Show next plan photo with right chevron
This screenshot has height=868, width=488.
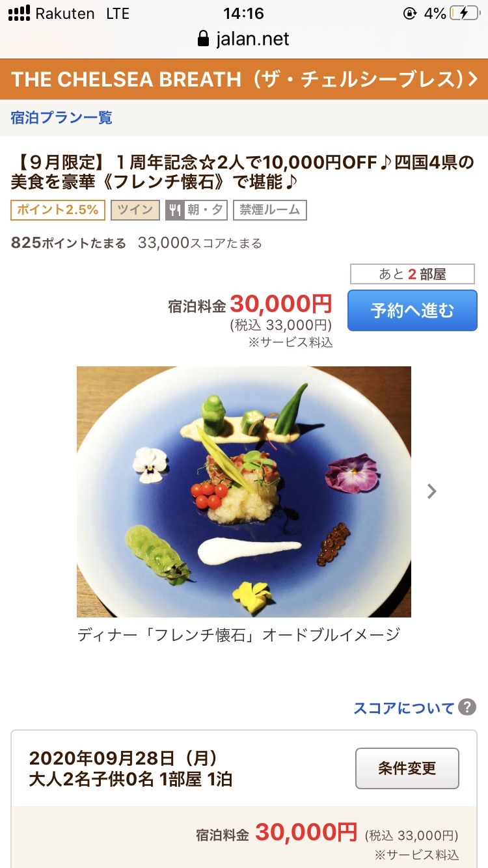point(432,491)
